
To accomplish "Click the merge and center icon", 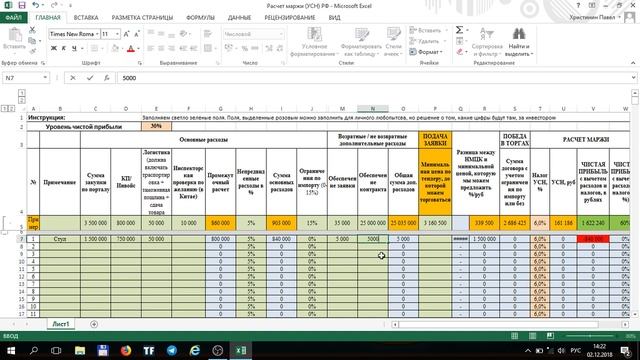I will (208, 48).
